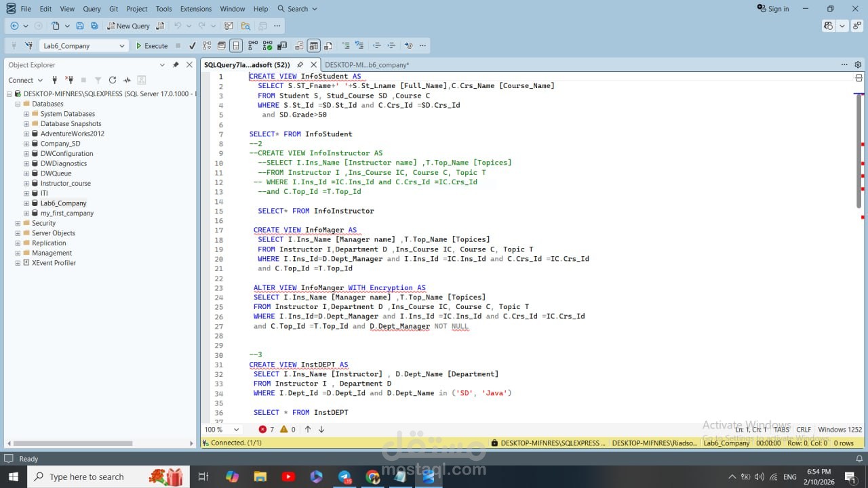
Task: Open the Object Explorer window position dropdown
Action: (x=162, y=65)
